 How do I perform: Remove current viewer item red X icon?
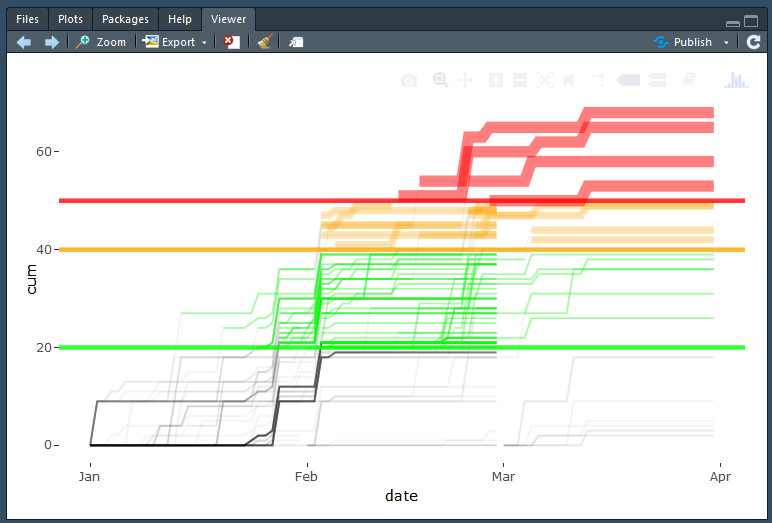click(x=231, y=42)
